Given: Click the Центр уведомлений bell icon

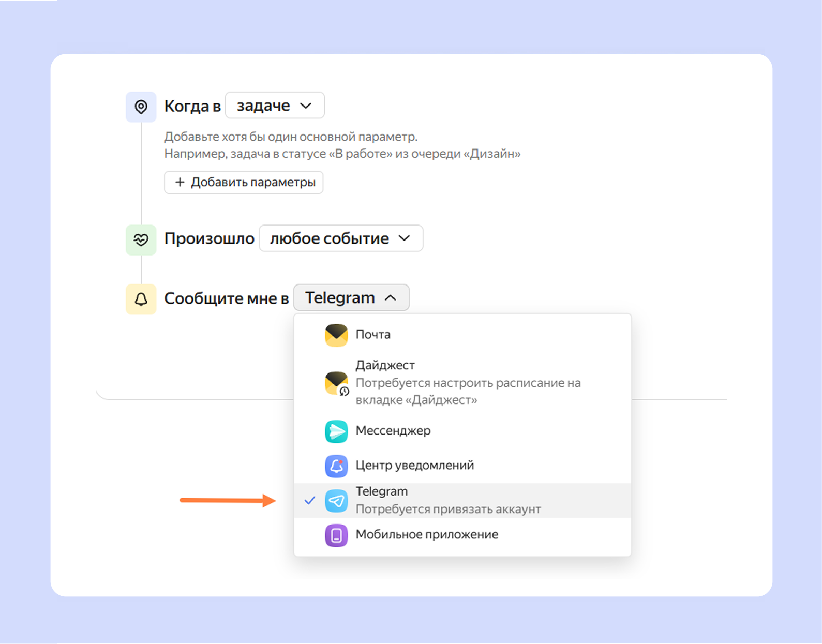Looking at the screenshot, I should click(x=336, y=466).
